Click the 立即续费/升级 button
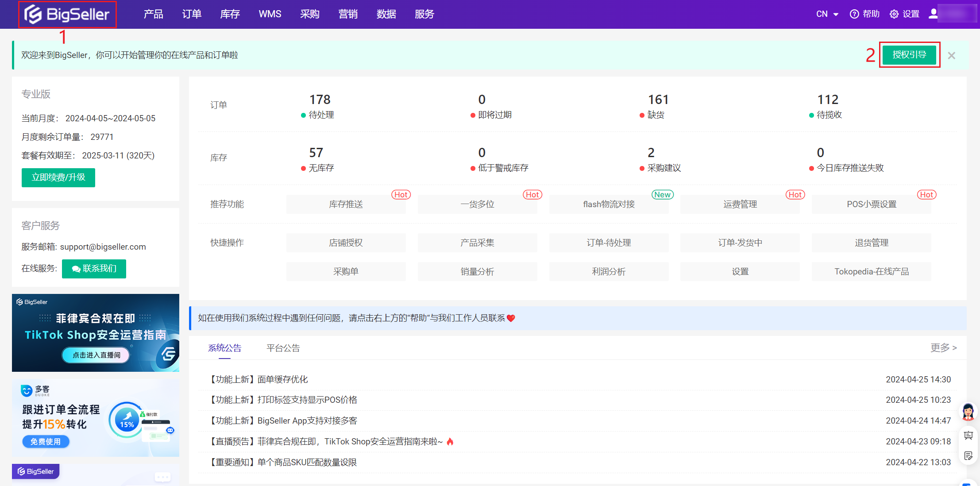The width and height of the screenshot is (980, 486). [58, 177]
